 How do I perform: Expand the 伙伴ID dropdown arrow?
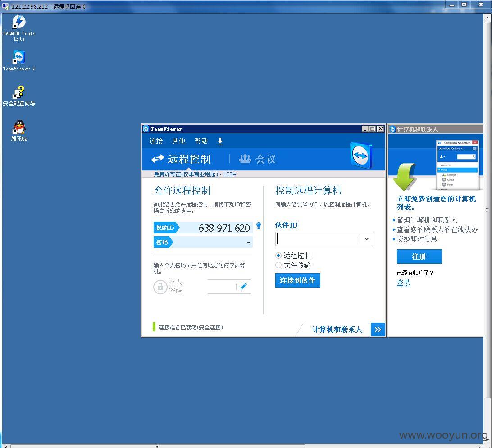pos(366,239)
